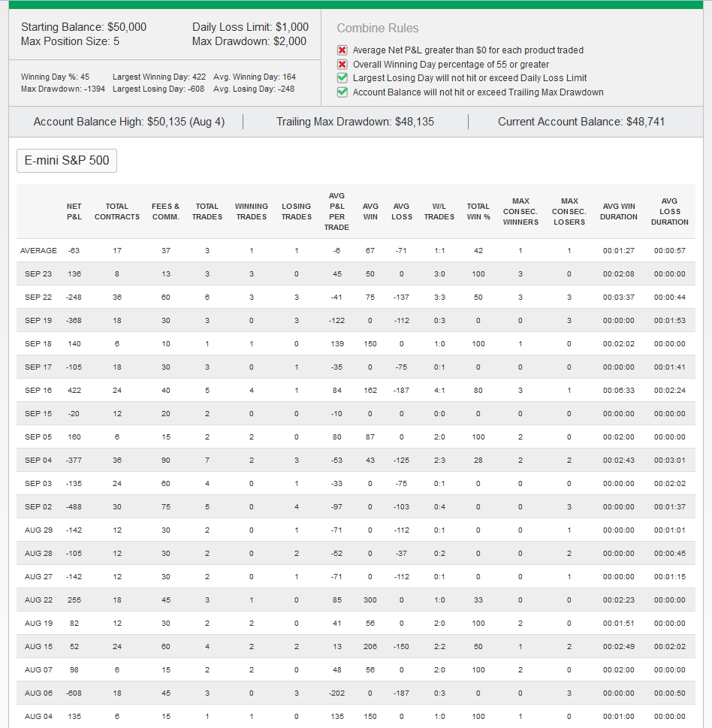Select the SEP 19 row date
712x728 pixels.
(38, 320)
